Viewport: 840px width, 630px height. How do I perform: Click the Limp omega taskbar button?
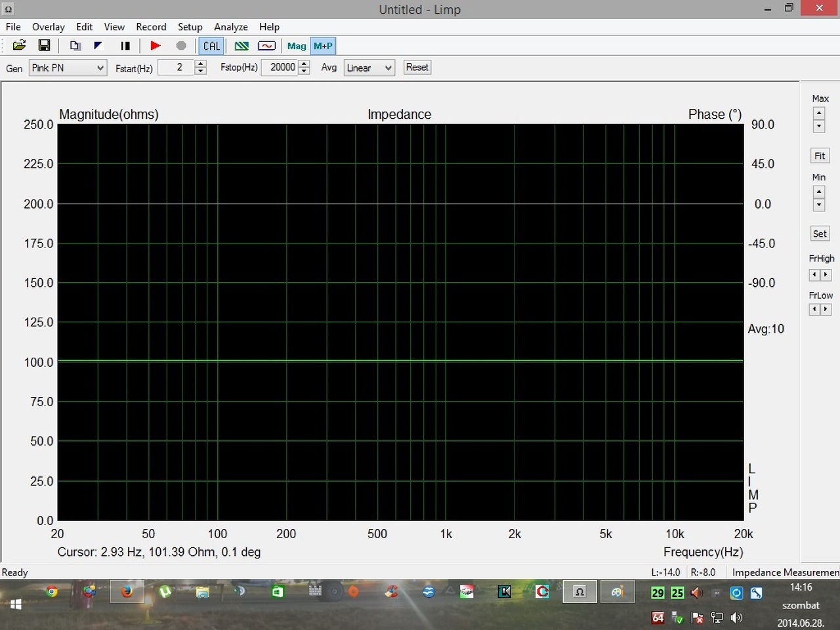579,591
